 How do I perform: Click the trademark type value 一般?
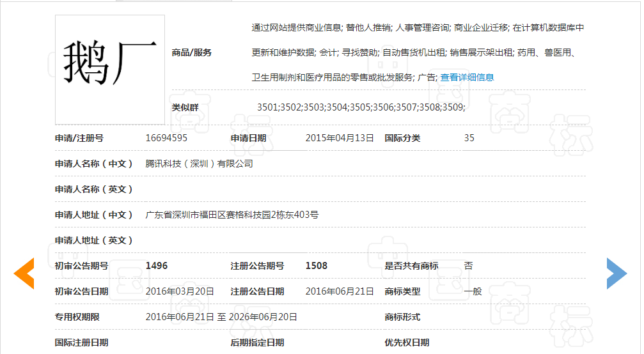coord(473,291)
